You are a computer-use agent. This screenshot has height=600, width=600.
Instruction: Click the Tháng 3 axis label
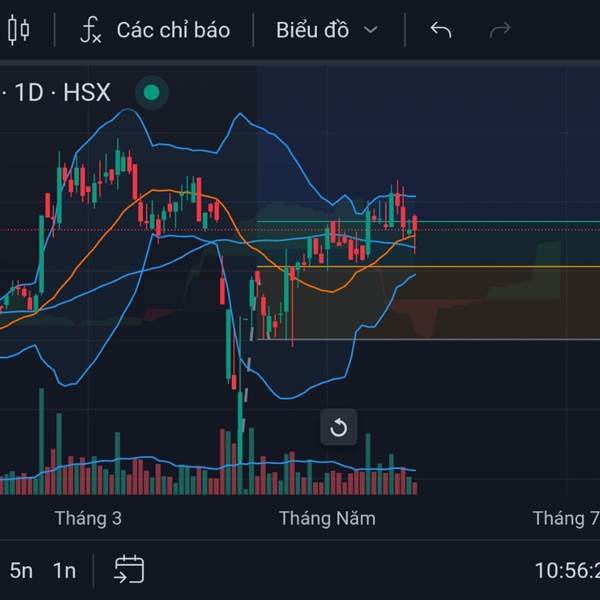coord(88,518)
